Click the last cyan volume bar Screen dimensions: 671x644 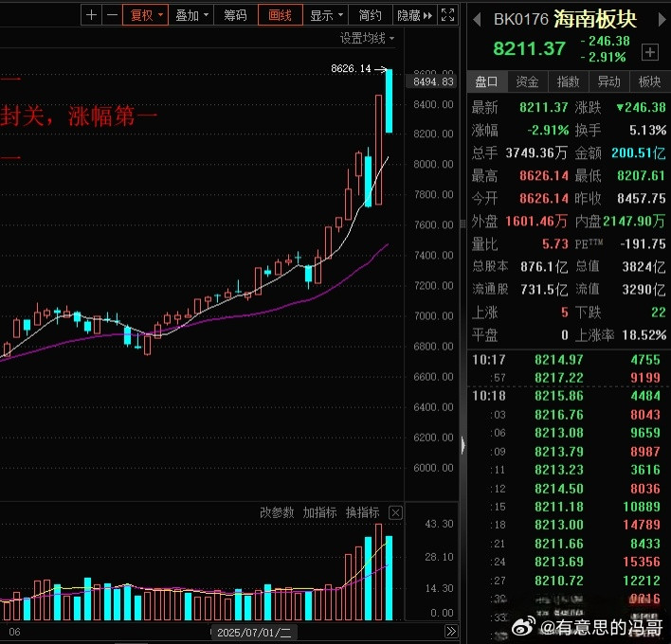389,578
